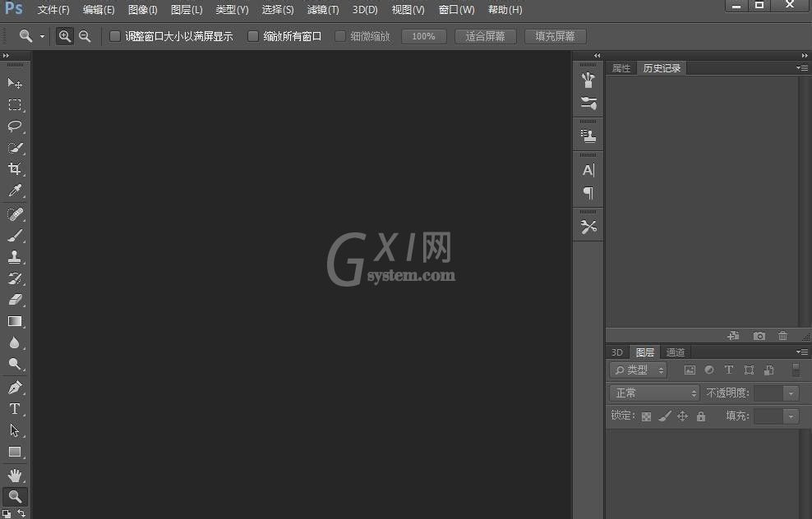
Task: Toggle lock image pixels brush icon
Action: 665,416
